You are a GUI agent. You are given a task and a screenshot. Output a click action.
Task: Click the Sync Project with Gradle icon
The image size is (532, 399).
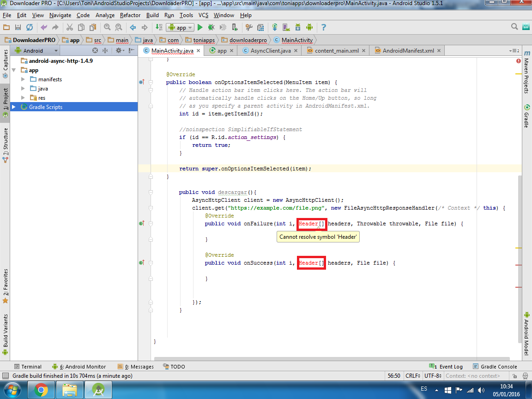275,28
